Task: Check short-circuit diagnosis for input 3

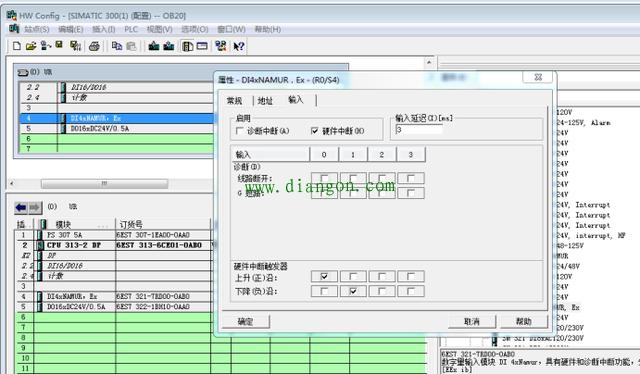Action: click(x=411, y=193)
